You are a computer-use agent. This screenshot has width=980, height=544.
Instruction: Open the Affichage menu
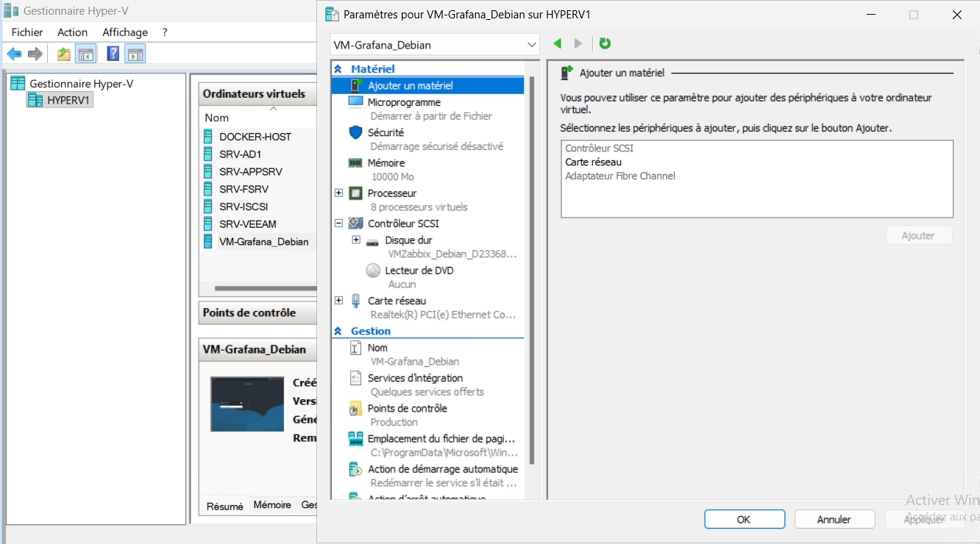[x=125, y=32]
